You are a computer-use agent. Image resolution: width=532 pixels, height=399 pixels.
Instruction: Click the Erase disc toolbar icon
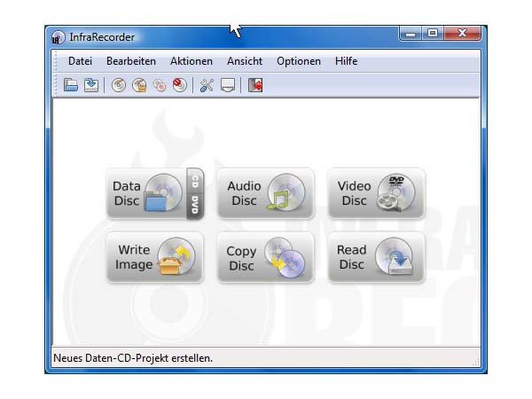180,85
